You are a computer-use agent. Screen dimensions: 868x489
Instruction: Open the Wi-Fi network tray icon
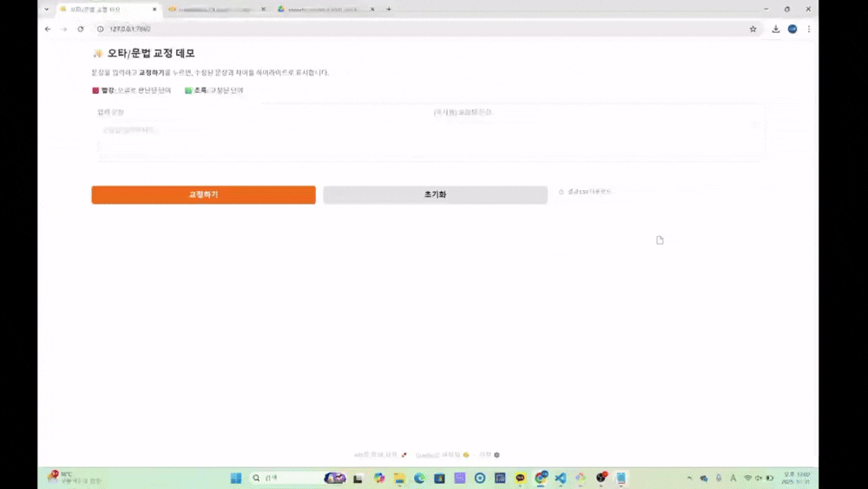748,478
